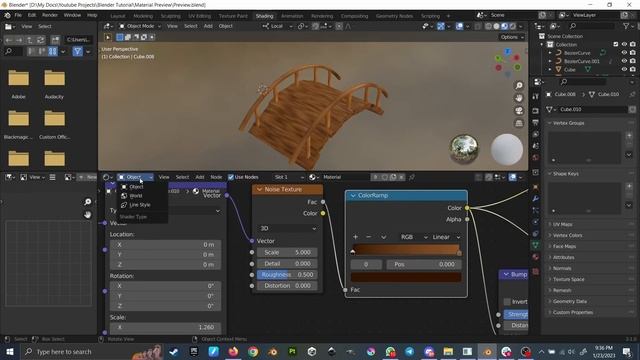Toggle render camera icon for BezierCurve
The height and width of the screenshot is (360, 640).
[x=633, y=53]
